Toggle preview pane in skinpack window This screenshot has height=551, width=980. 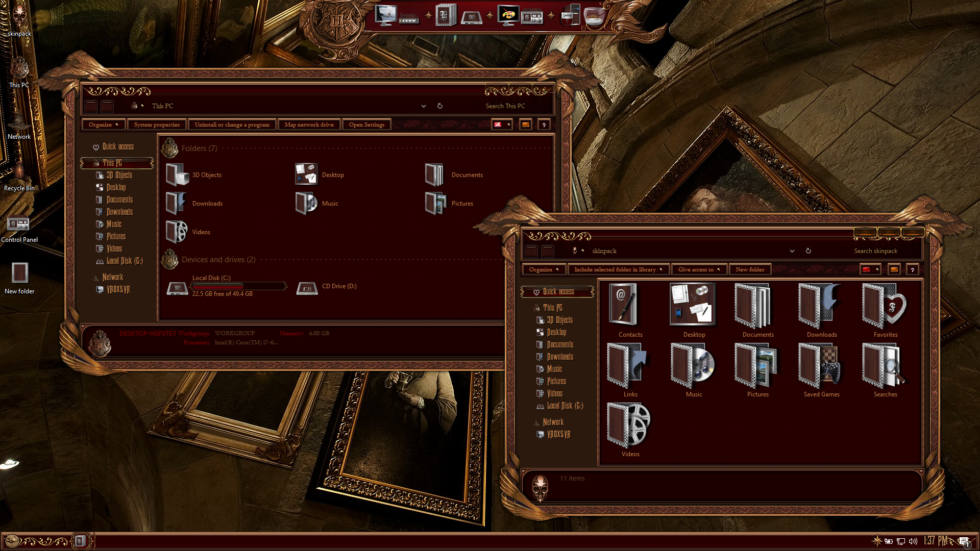tap(894, 269)
